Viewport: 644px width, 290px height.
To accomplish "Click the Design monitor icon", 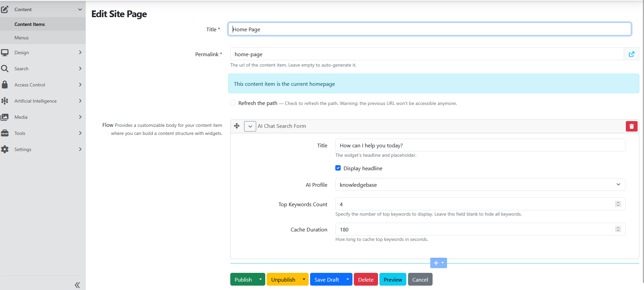I will tap(5, 52).
